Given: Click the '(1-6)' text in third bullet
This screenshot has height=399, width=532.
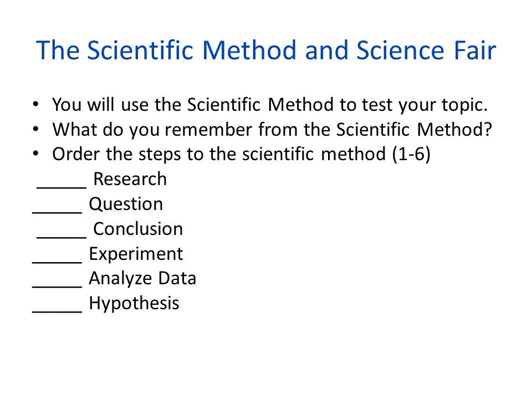Looking at the screenshot, I should (411, 155).
